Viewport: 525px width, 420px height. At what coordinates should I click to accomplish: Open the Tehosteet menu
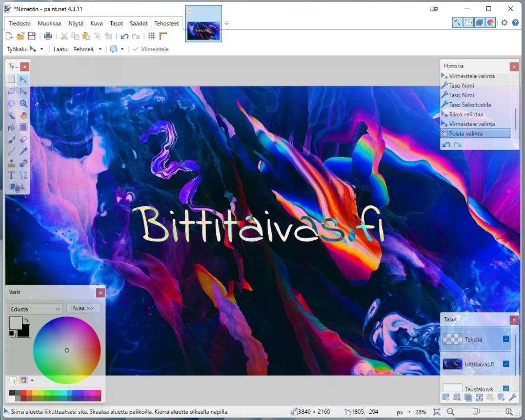coord(167,24)
